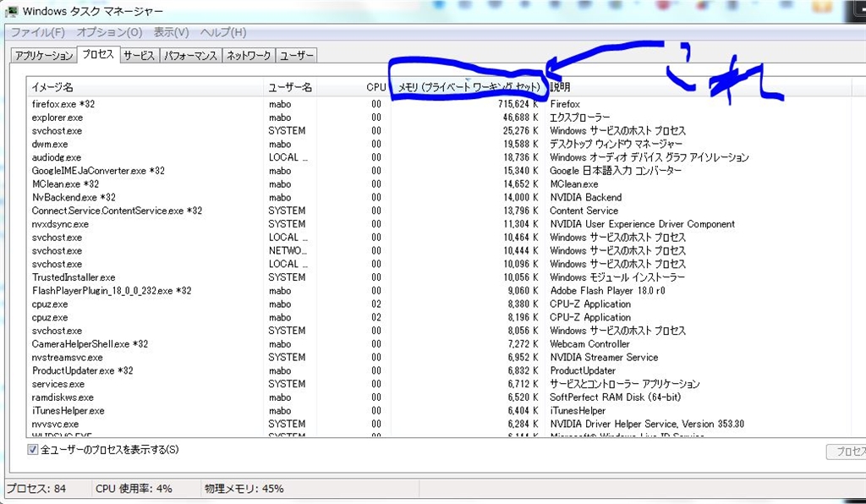The image size is (866, 504).
Task: Select FlashPlayerPlugin_18_0_0_232.exe *32 row
Action: tap(439, 290)
